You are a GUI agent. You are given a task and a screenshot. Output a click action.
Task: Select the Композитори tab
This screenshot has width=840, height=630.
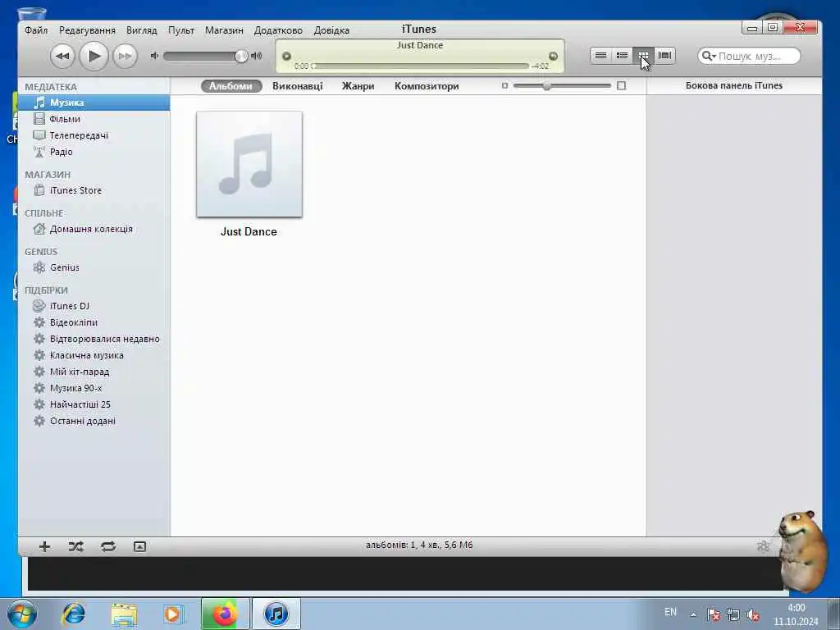427,85
